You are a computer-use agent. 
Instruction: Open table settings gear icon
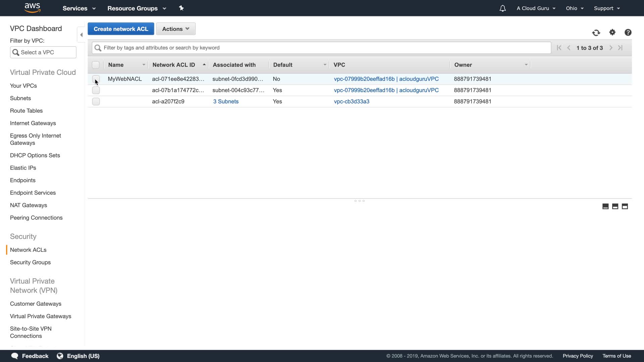coord(612,32)
